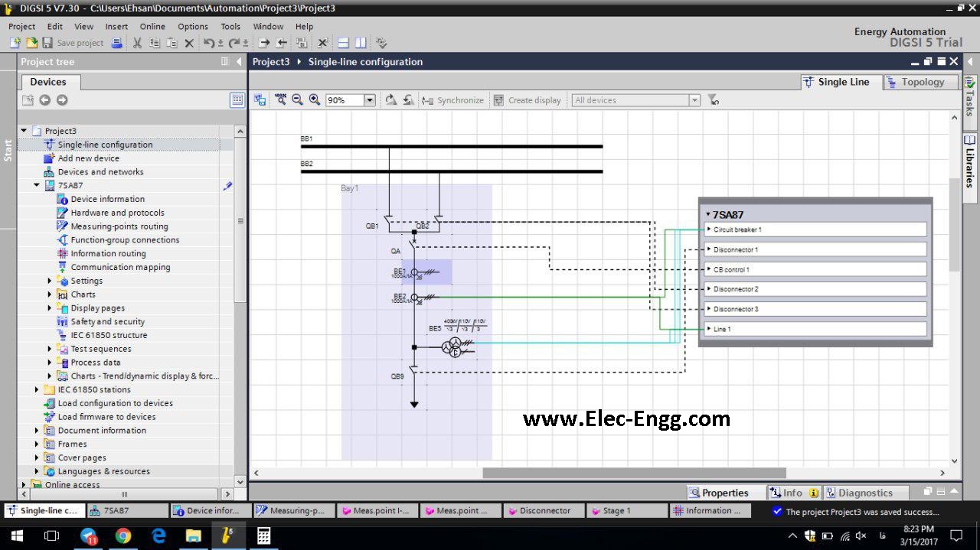This screenshot has height=550, width=980.
Task: Switch to the Stage 1 editor tab
Action: point(626,510)
